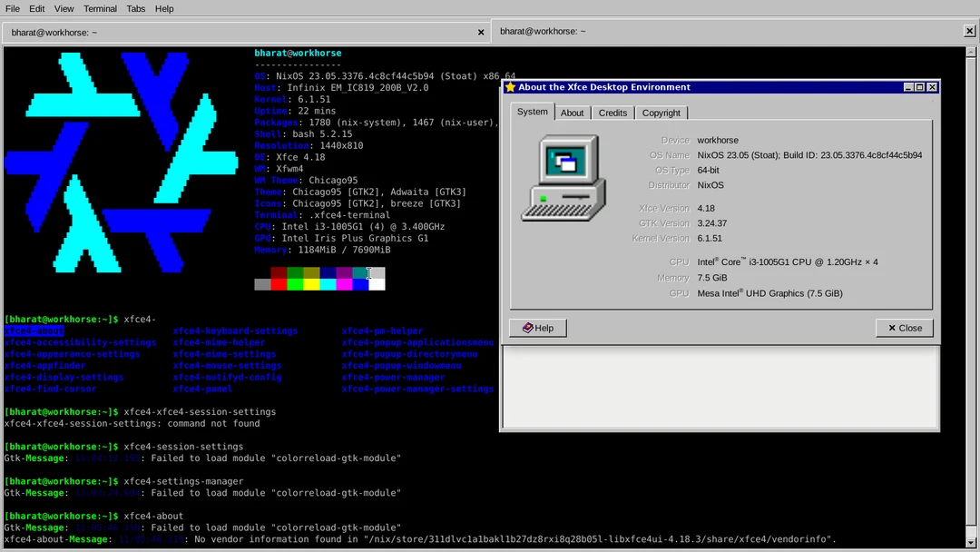Click the bharat@workhorse neofetch header
This screenshot has width=980, height=552.
point(298,54)
